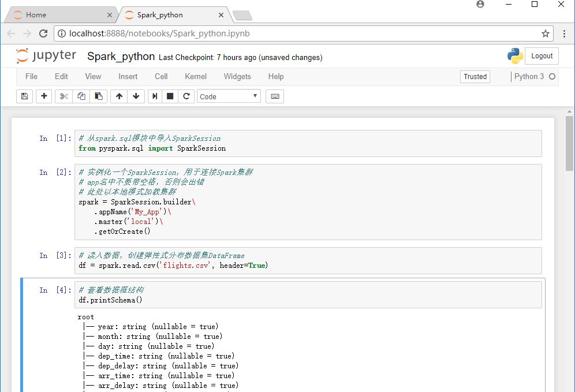Viewport: 575px width, 392px height.
Task: Open Chrome three-dot menu
Action: pos(564,33)
